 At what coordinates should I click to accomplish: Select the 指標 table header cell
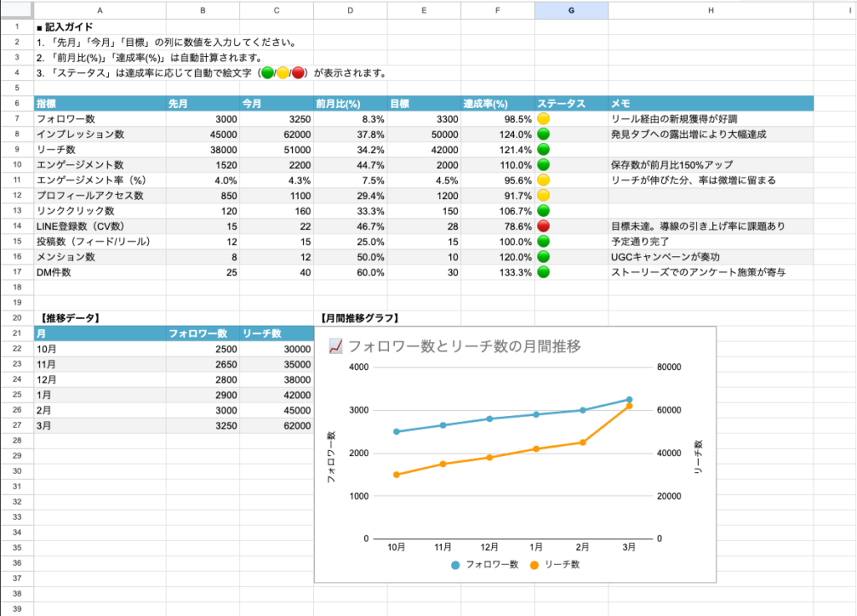coord(100,104)
